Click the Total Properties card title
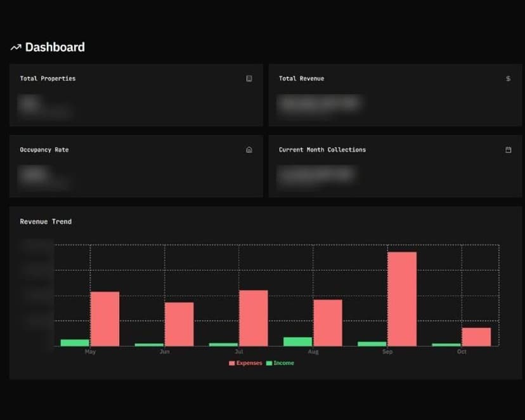The image size is (525, 420). click(x=48, y=79)
